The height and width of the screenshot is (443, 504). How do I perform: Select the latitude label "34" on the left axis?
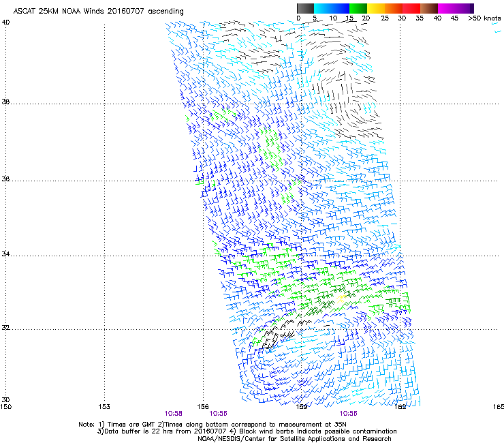point(5,254)
